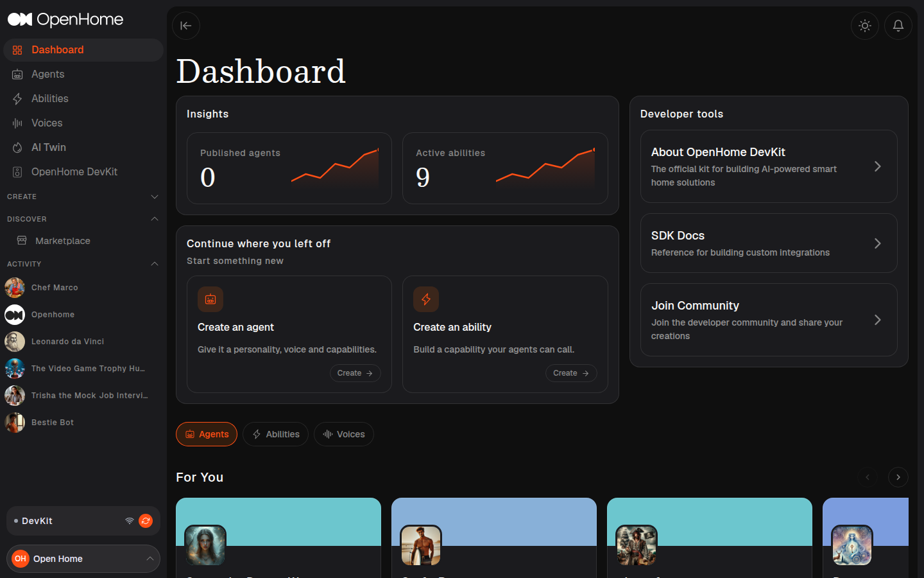Click Create button under Create an ability
924x578 pixels.
[x=571, y=373]
